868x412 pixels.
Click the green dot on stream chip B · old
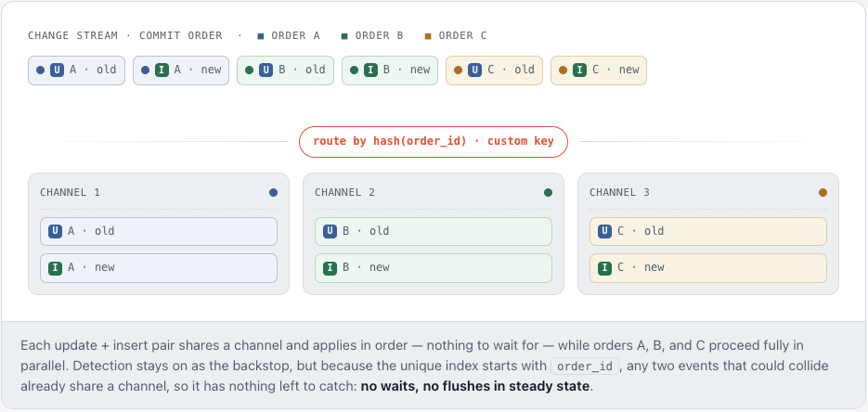[x=249, y=71]
